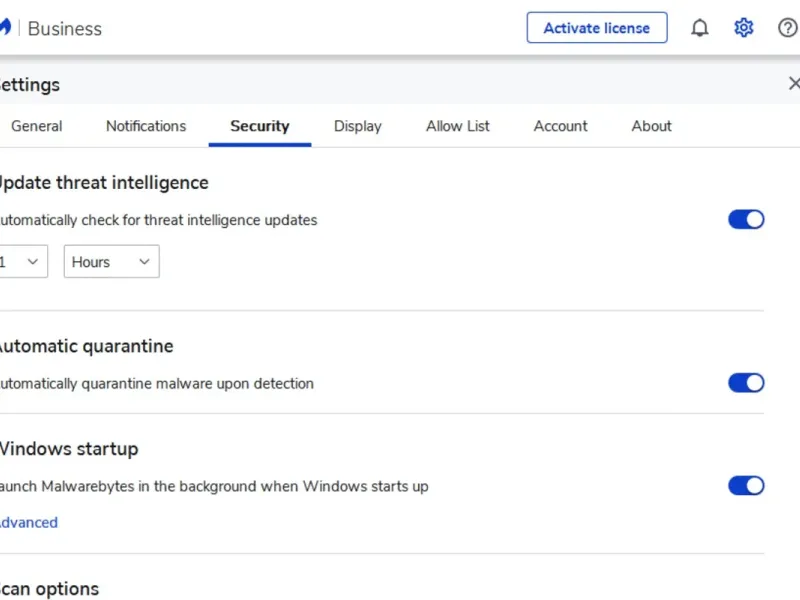Switch to the Account tab
This screenshot has width=800, height=600.
click(x=561, y=126)
